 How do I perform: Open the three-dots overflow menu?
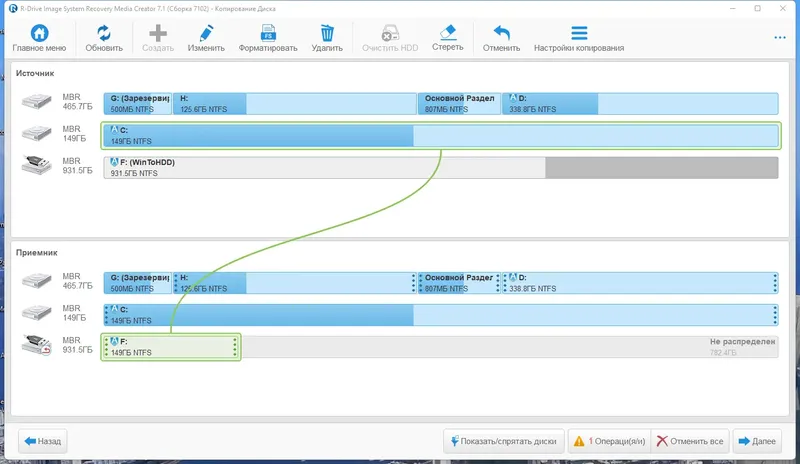pos(780,37)
